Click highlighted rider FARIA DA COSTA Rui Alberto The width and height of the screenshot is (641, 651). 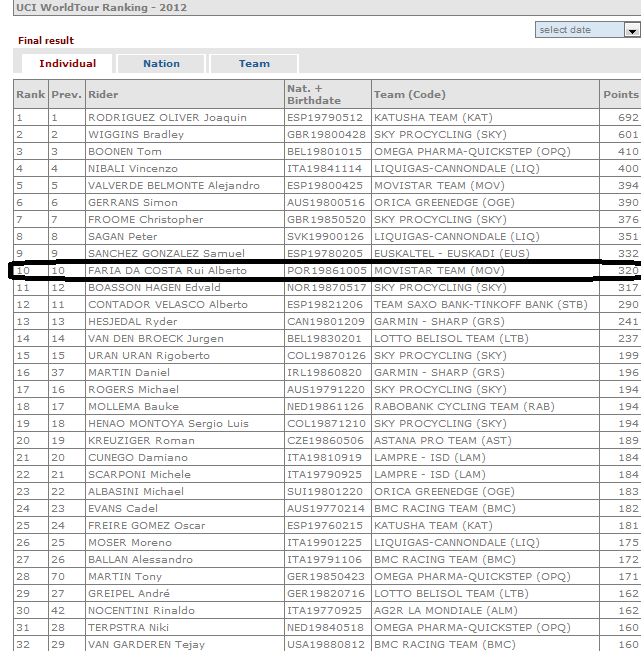pyautogui.click(x=167, y=271)
